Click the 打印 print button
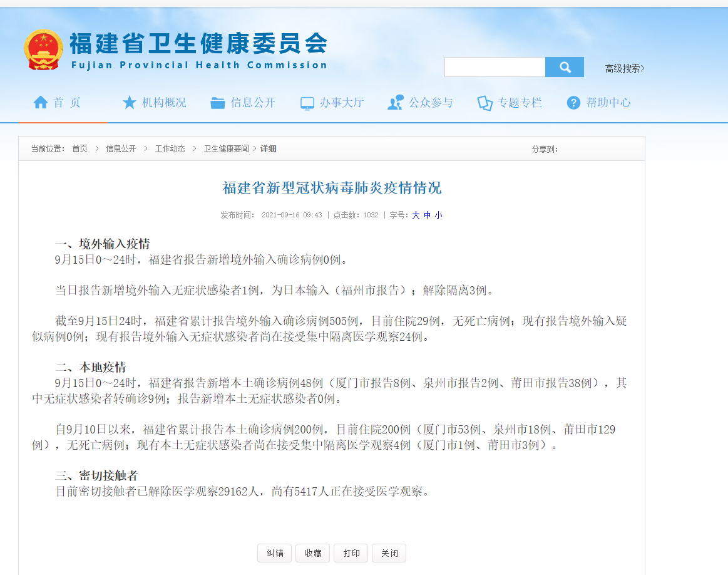The image size is (728, 575). (351, 552)
